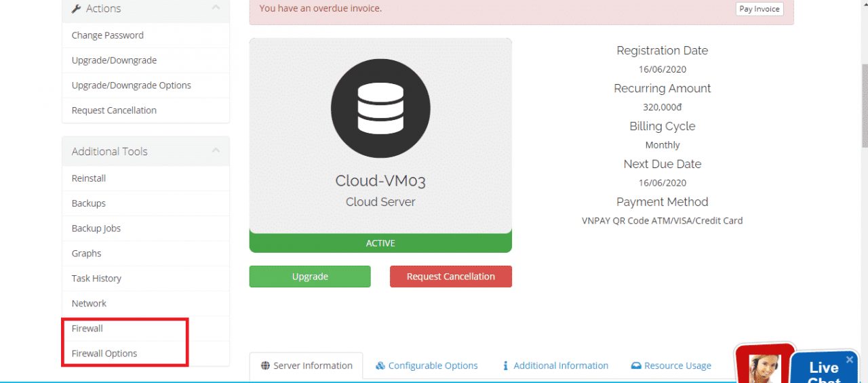Screen dimensions: 868x383
Task: Click the green Upgrade button
Action: [310, 277]
